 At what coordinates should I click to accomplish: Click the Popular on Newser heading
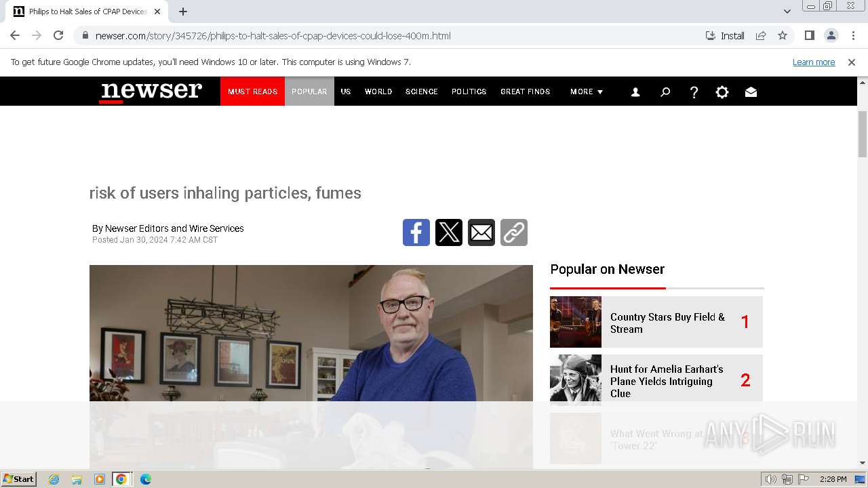pos(608,269)
